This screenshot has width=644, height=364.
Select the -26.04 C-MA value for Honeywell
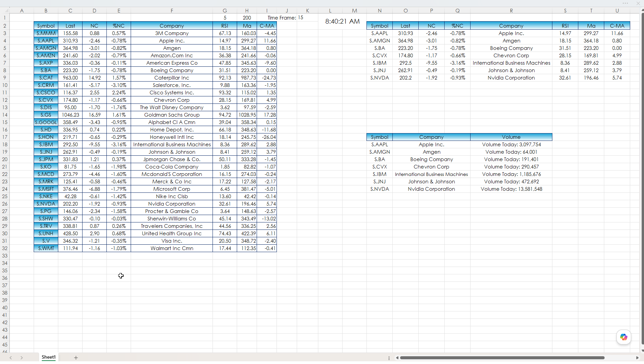point(267,137)
